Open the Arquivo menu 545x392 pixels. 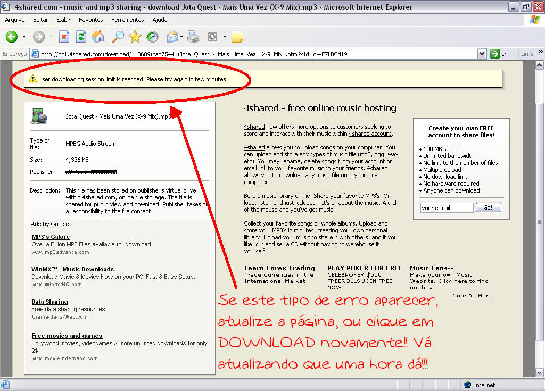(x=14, y=20)
